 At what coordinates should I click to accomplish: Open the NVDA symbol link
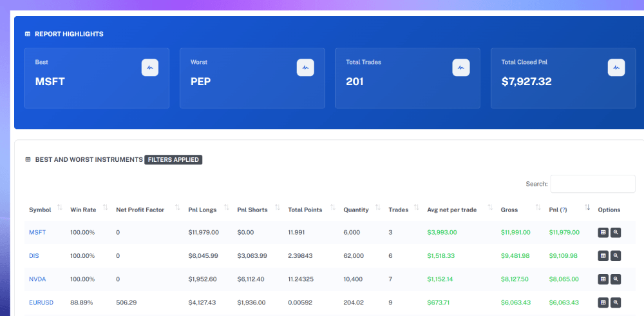point(37,279)
